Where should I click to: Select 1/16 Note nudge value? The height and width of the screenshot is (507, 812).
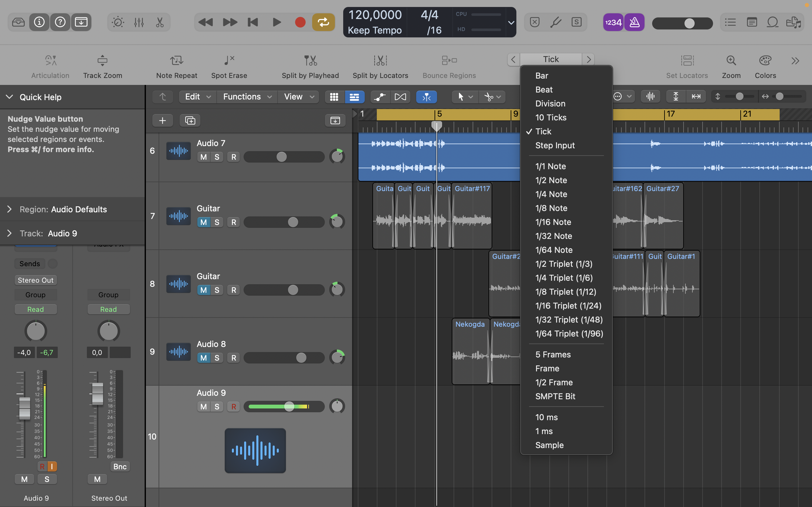(x=553, y=222)
